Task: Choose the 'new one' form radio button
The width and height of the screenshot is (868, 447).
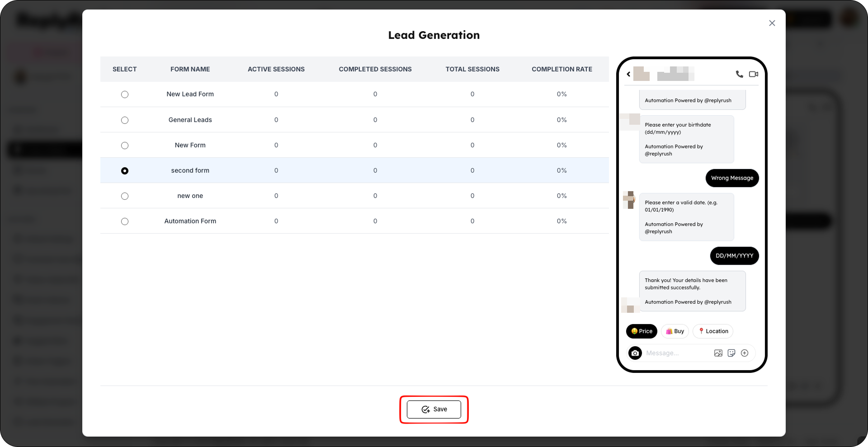Action: coord(125,196)
